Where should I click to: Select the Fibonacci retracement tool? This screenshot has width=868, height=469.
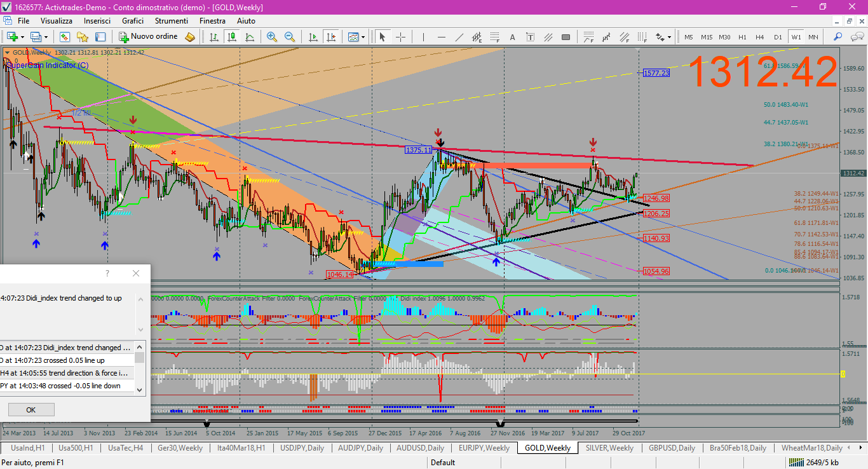tap(495, 37)
